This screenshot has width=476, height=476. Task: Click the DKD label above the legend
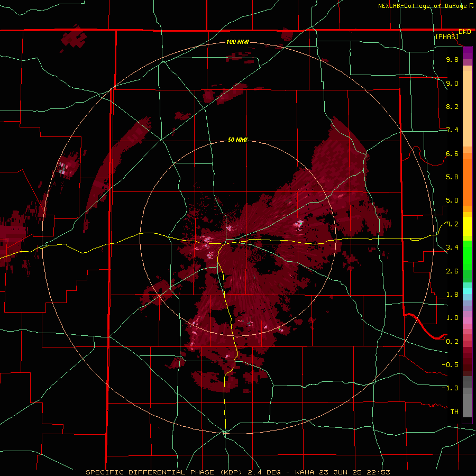[x=465, y=32]
